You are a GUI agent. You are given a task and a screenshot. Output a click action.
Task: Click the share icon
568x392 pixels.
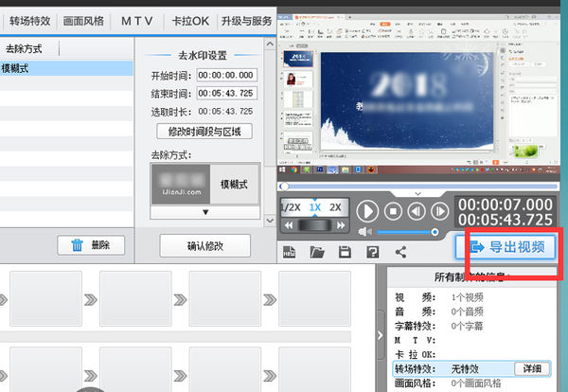pyautogui.click(x=400, y=252)
